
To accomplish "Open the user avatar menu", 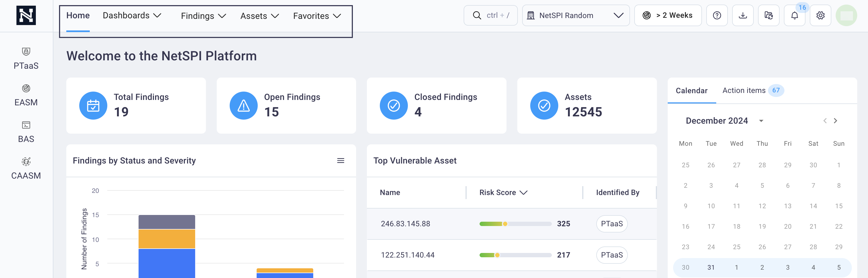I will pyautogui.click(x=846, y=15).
